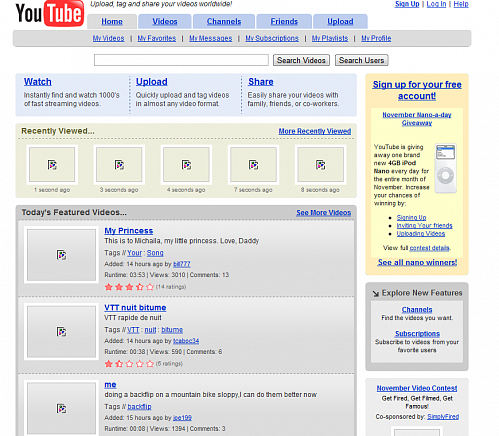Open the Home tab
The image size is (499, 436).
tap(112, 22)
